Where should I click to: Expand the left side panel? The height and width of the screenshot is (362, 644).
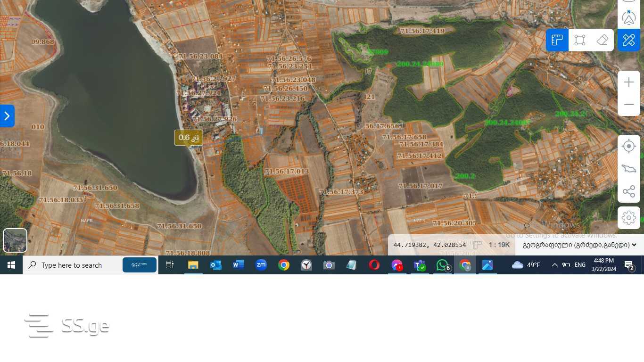(7, 116)
